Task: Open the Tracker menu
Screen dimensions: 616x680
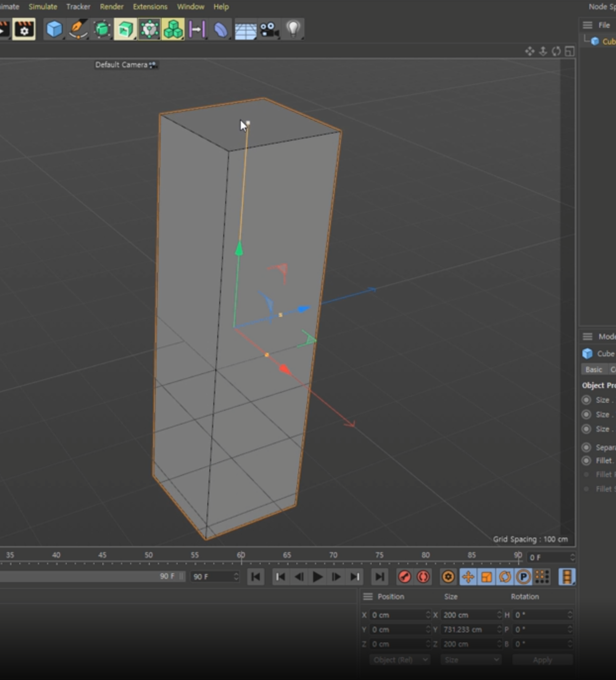Action: tap(78, 7)
